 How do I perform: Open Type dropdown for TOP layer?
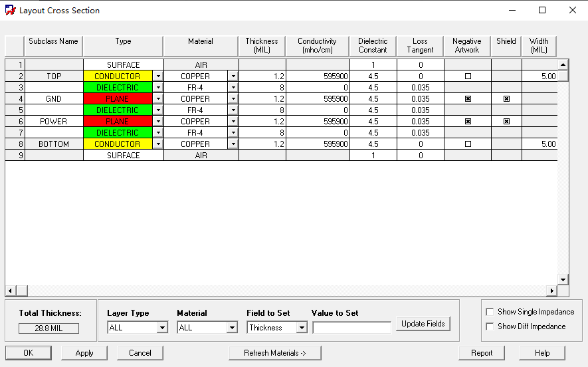coord(158,76)
